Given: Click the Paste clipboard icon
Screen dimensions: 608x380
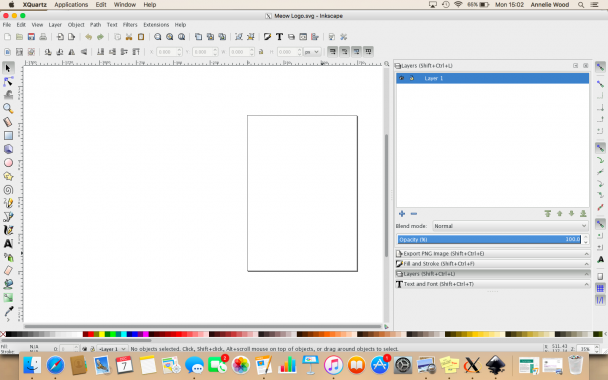Looking at the screenshot, I should 141,37.
